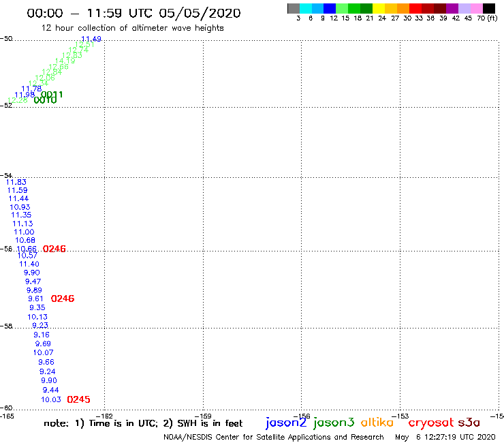Click the black swatch ending the color scale

(x=489, y=8)
